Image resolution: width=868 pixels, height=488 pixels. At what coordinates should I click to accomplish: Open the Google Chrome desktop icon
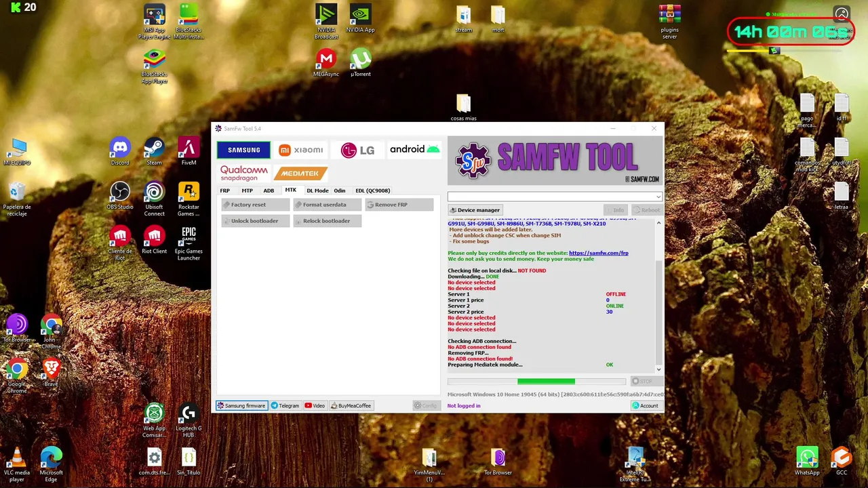tap(17, 376)
